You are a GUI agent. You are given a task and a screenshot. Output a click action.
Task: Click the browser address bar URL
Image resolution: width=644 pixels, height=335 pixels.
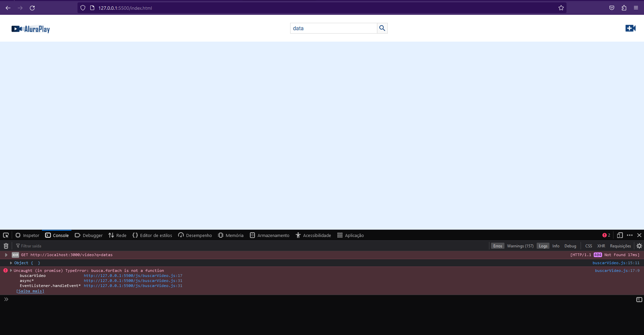click(125, 8)
